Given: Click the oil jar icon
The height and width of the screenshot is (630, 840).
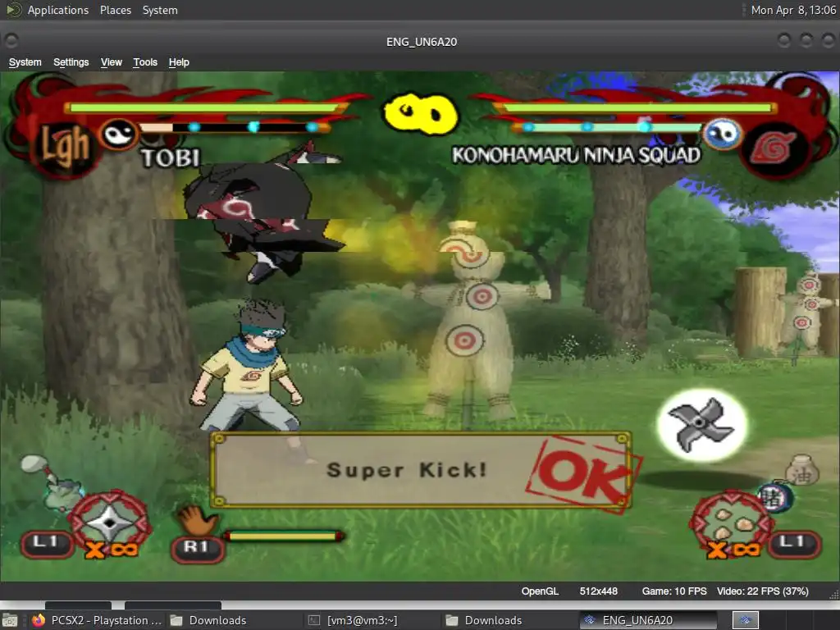Looking at the screenshot, I should [802, 470].
